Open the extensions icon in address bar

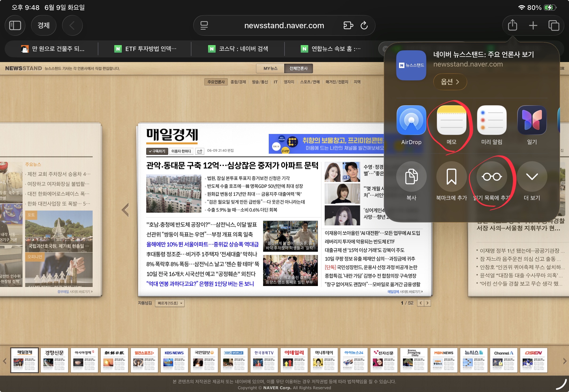[348, 25]
